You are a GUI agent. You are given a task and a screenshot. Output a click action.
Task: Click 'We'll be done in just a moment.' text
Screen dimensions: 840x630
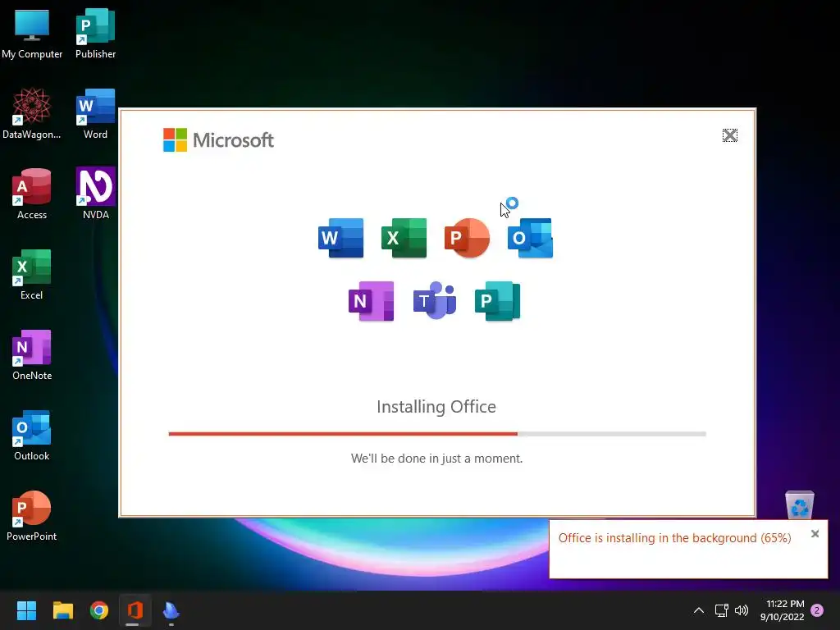click(x=436, y=459)
